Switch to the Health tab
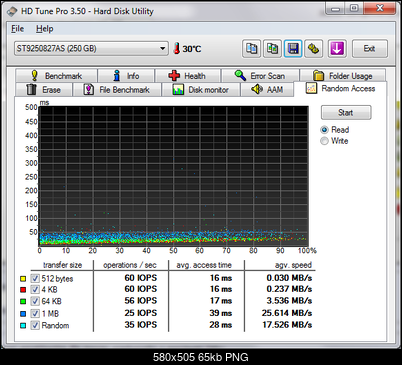402x365 pixels. [x=187, y=76]
